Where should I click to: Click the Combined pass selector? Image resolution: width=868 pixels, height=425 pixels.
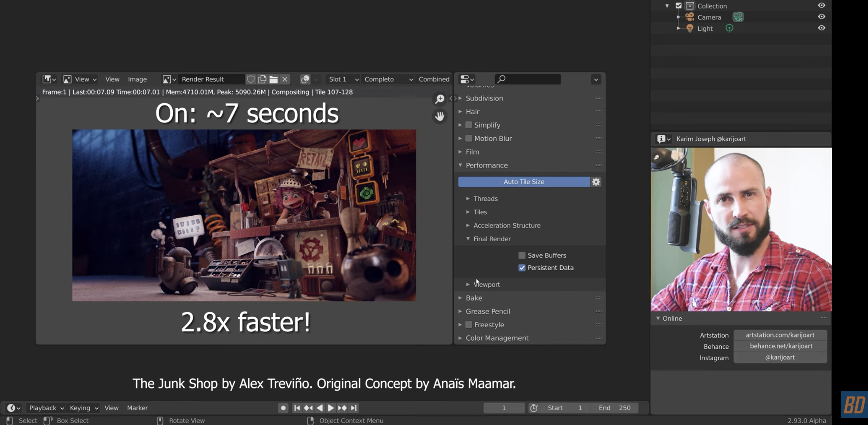click(434, 79)
